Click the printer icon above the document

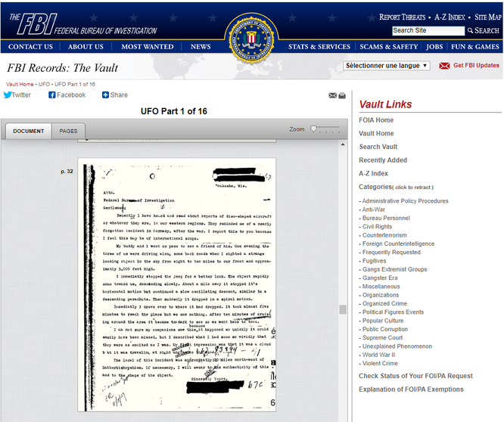pyautogui.click(x=342, y=95)
